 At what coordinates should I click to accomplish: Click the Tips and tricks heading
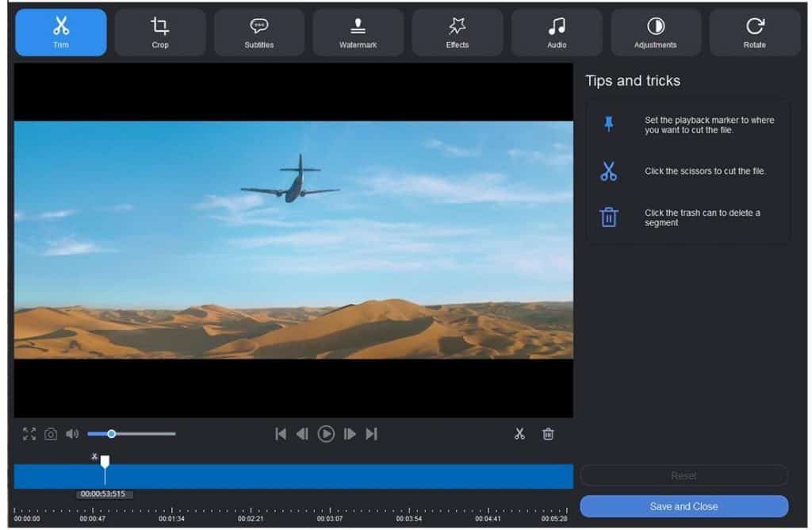tap(633, 81)
